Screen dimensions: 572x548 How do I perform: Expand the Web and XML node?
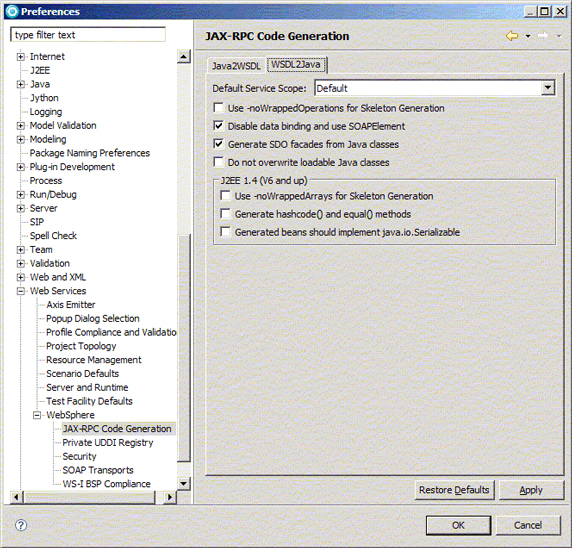21,277
